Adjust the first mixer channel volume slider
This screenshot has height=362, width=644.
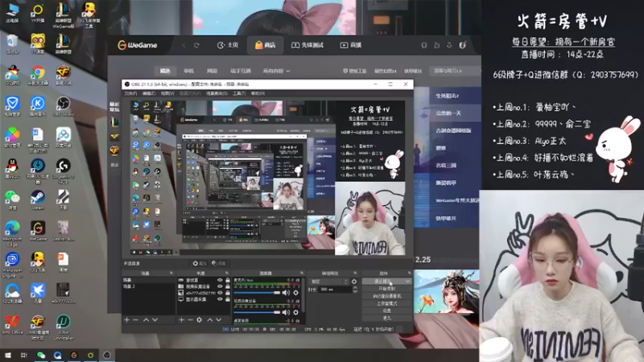coord(257,293)
